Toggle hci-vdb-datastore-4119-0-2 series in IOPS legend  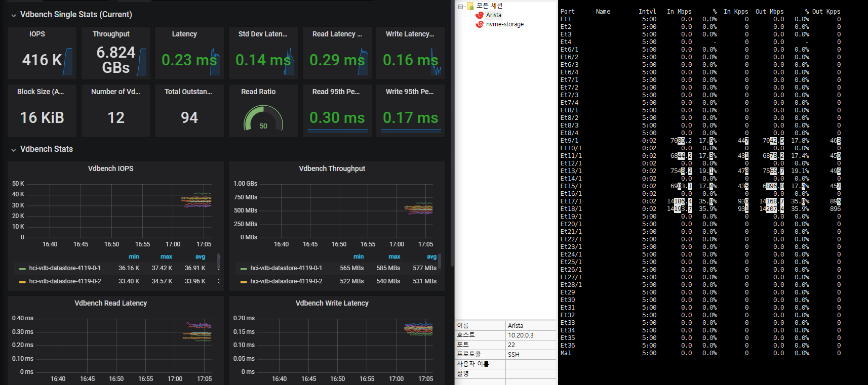pos(65,281)
